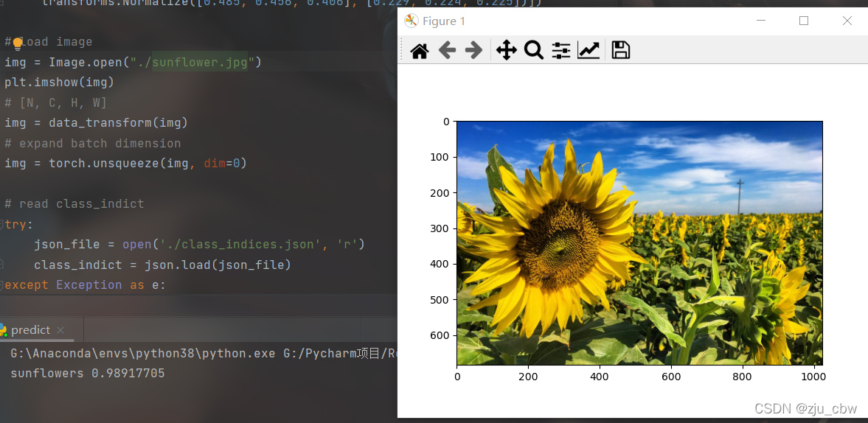
Task: Save the figure with floppy disk icon
Action: 620,50
